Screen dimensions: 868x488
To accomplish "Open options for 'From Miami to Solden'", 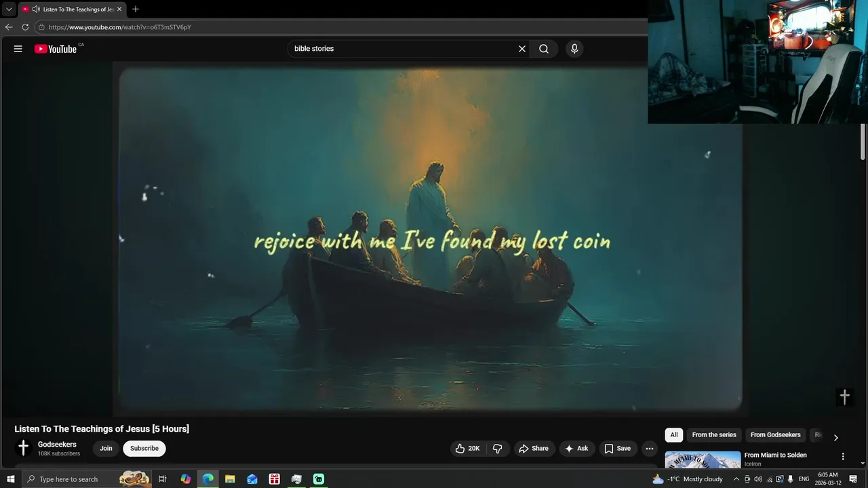I will pos(843,457).
